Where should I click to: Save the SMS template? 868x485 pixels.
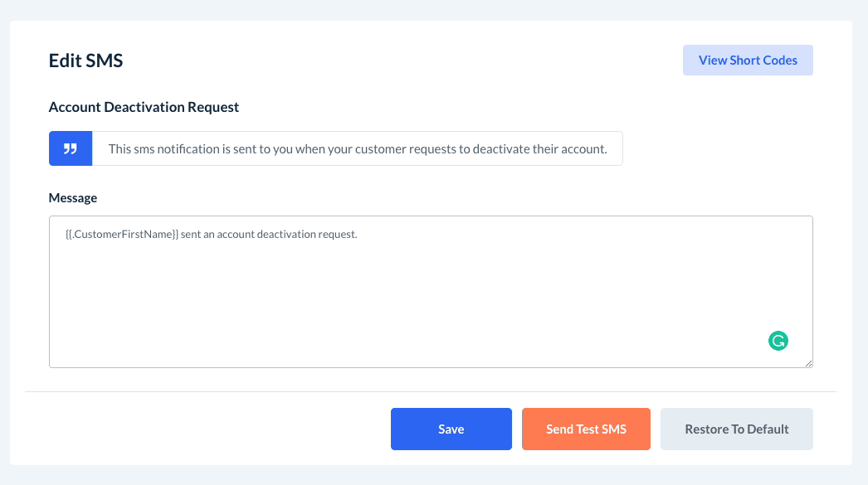tap(451, 429)
